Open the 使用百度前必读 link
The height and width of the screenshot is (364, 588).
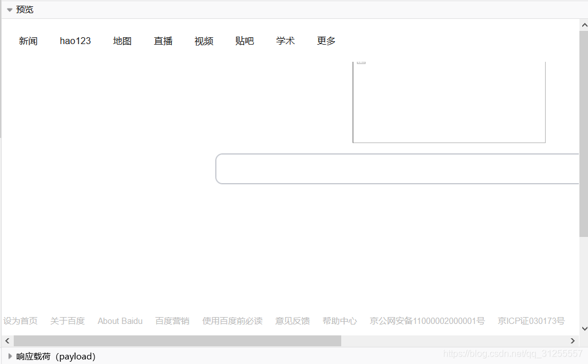click(x=232, y=321)
